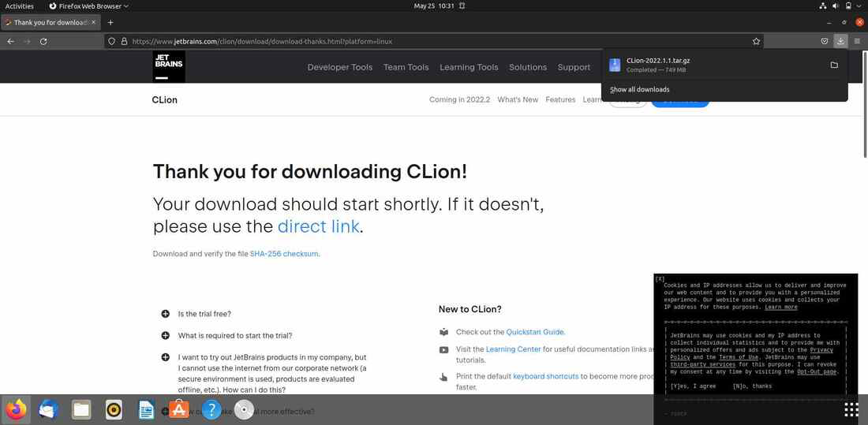Launch Firefox from the dock
Screen dimensions: 868x425
[x=16, y=410]
